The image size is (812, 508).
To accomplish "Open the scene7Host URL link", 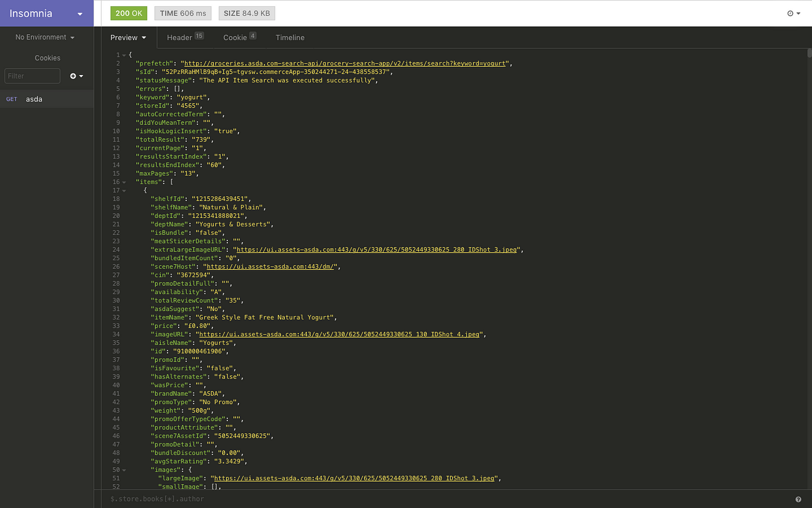I will coord(270,266).
